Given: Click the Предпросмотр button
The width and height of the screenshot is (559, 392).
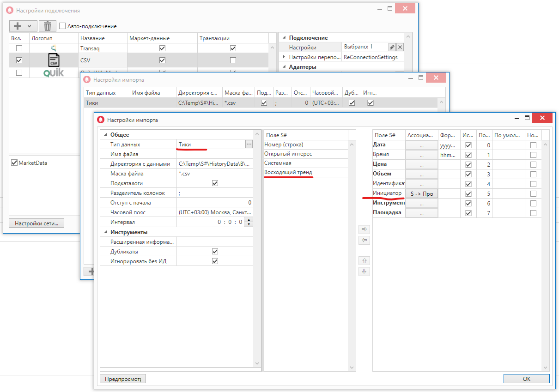Looking at the screenshot, I should tap(123, 379).
